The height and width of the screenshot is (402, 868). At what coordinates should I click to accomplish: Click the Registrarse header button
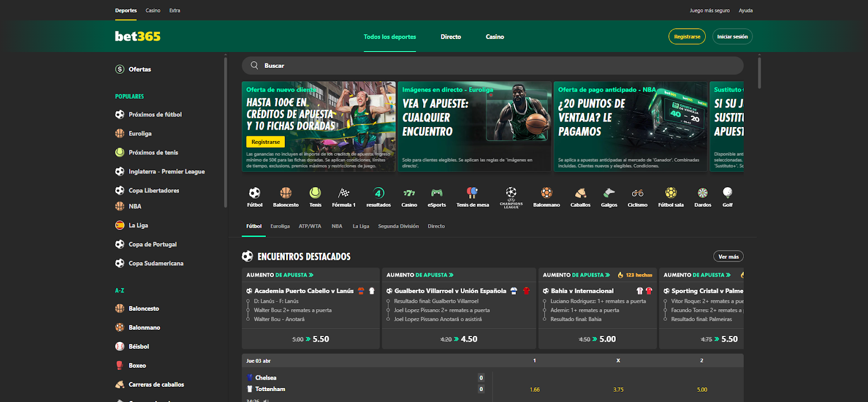click(687, 36)
